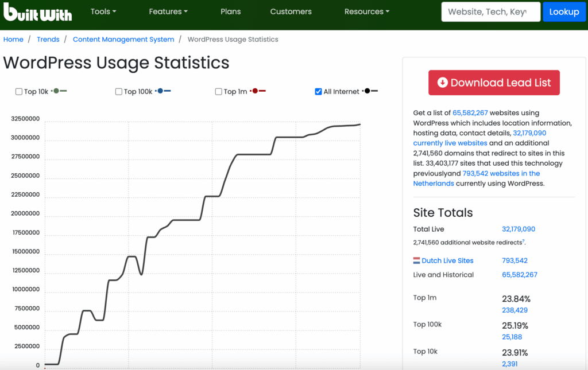Click the website lookup search field
588x370 pixels.
tap(490, 11)
